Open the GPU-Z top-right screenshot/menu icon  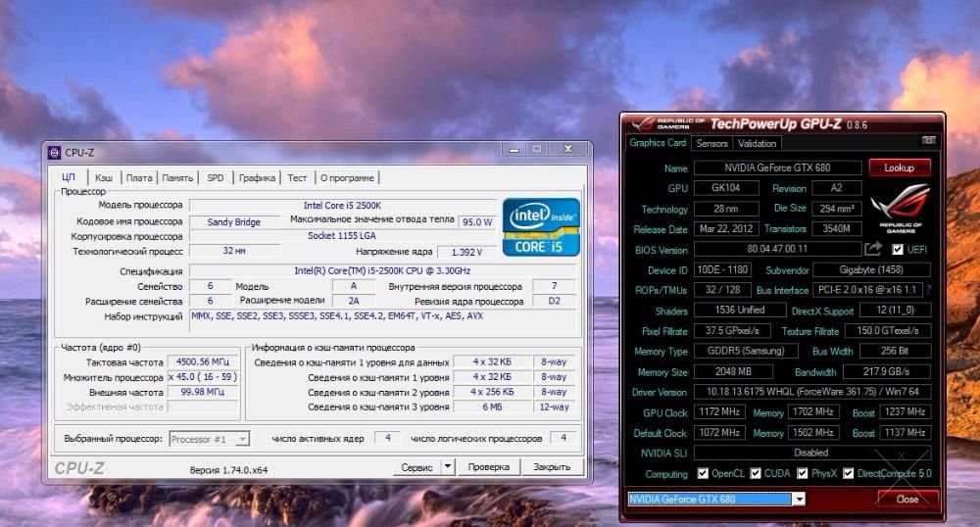[x=929, y=140]
